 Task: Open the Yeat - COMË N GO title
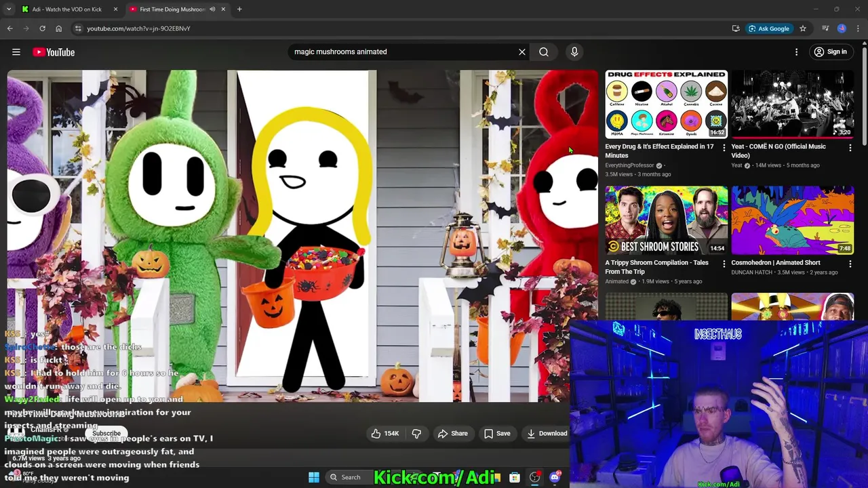tap(778, 151)
